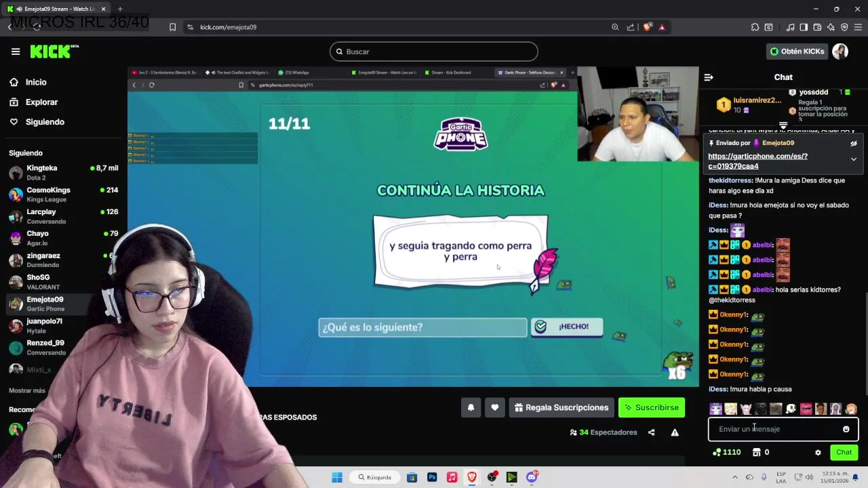868x488 pixels.
Task: Open the page zoom magnifier in address bar
Action: 615,27
